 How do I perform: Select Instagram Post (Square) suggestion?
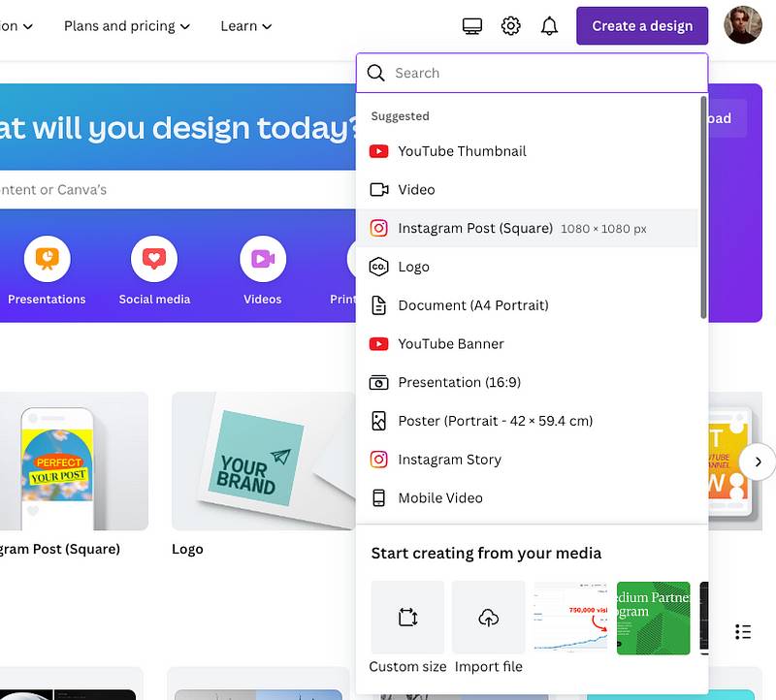point(527,228)
